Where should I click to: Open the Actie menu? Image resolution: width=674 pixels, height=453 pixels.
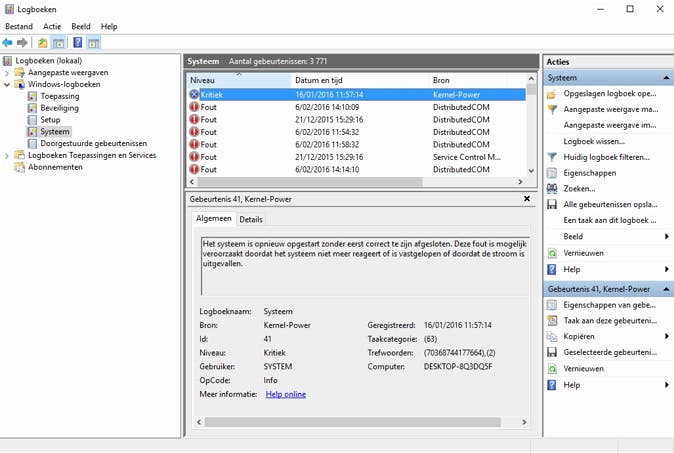pyautogui.click(x=52, y=26)
